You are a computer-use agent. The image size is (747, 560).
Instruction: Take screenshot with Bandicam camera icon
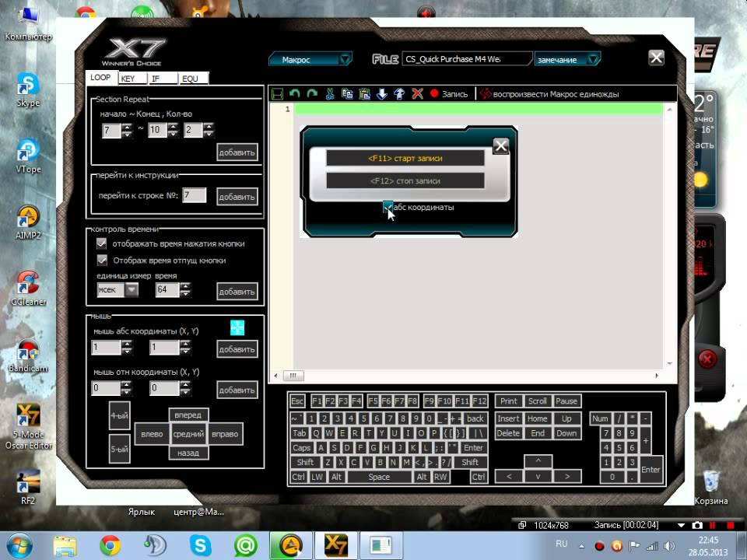(x=697, y=525)
